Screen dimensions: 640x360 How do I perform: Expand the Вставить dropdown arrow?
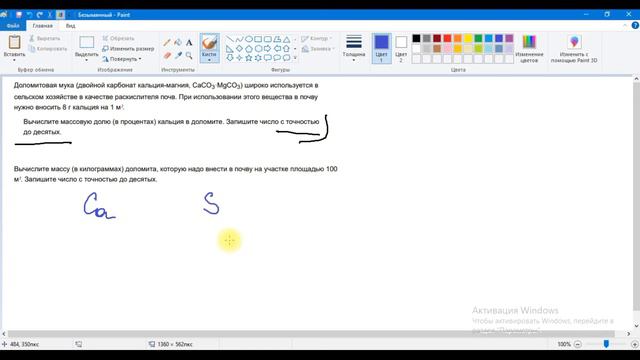pos(15,60)
